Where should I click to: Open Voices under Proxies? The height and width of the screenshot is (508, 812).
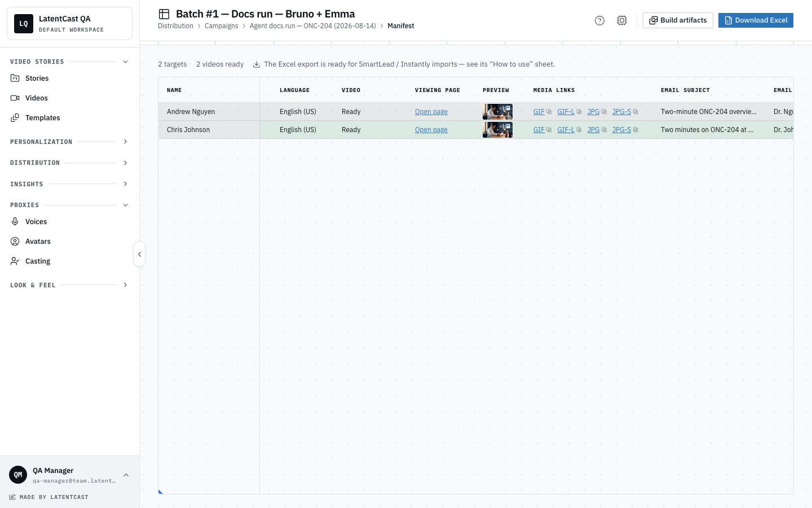point(70,222)
